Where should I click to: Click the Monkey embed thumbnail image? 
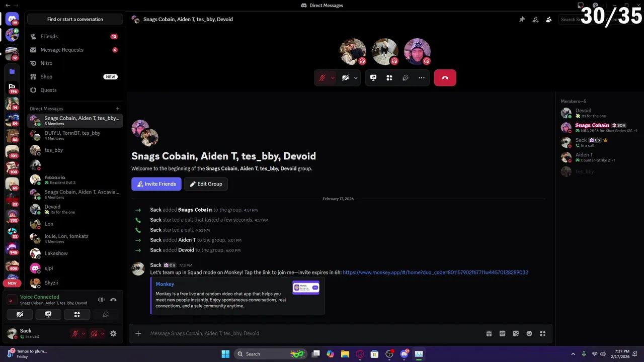(x=306, y=288)
